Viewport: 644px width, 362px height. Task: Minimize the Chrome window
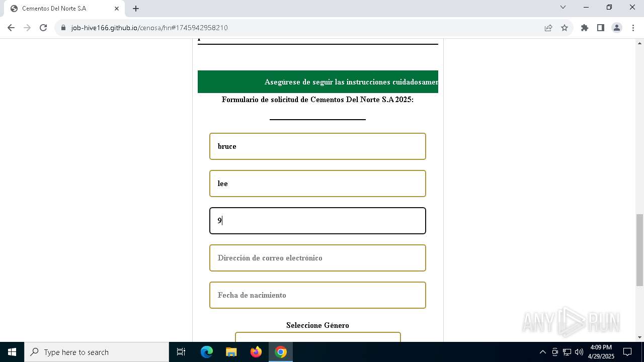(586, 7)
